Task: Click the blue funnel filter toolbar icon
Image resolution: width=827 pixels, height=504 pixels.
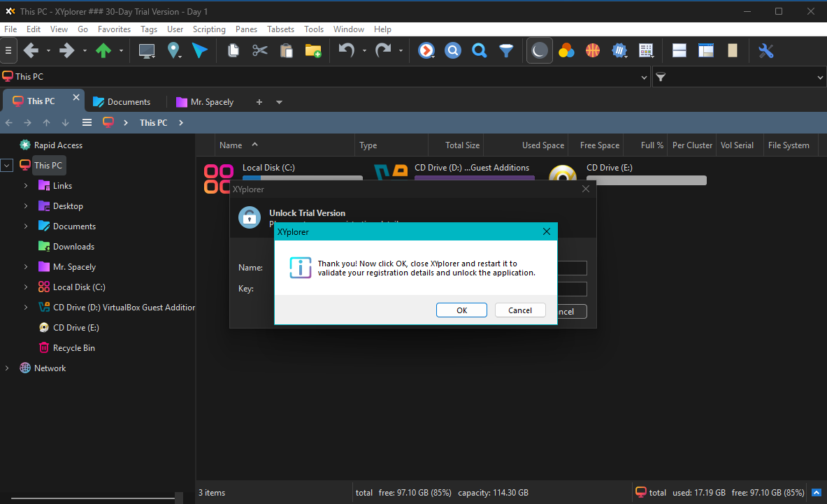Action: tap(506, 50)
